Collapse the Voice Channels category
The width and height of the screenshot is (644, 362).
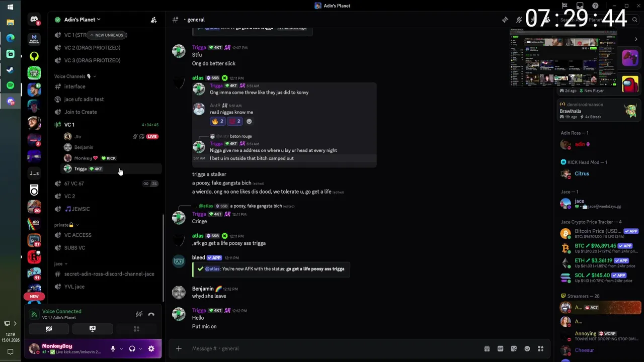click(70, 76)
